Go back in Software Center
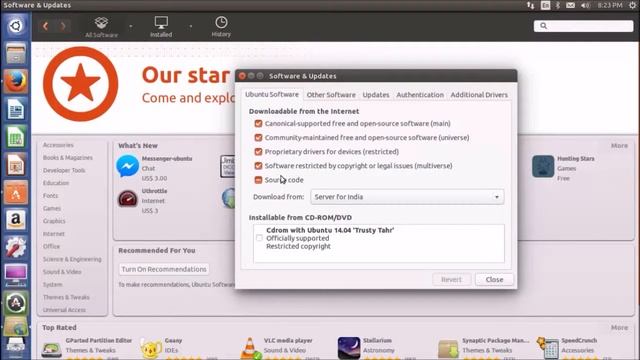640x360 pixels. (45, 26)
